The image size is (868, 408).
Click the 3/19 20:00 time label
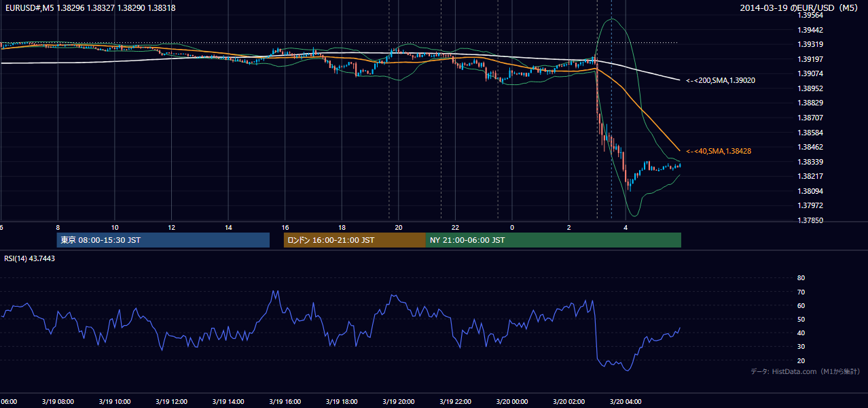click(399, 402)
